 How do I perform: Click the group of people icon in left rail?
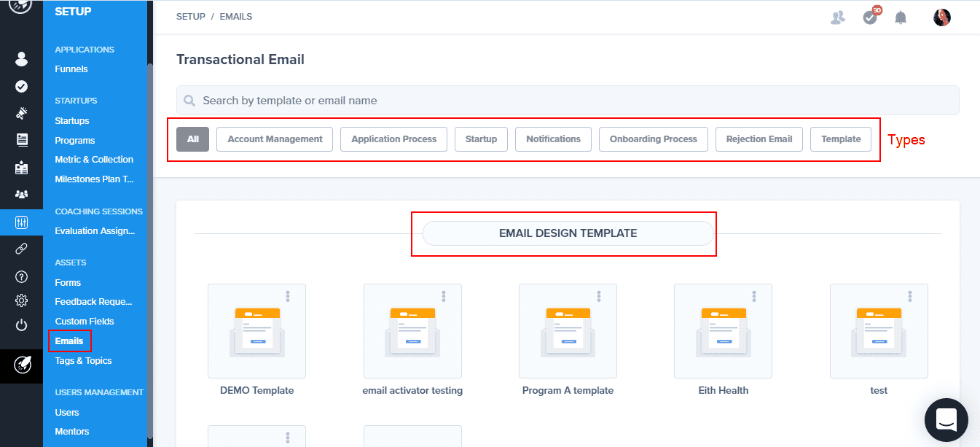(x=21, y=194)
